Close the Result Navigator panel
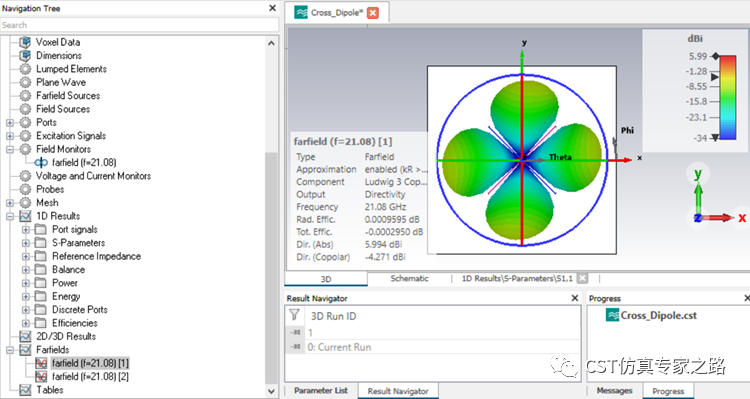The image size is (750, 399). (x=575, y=298)
